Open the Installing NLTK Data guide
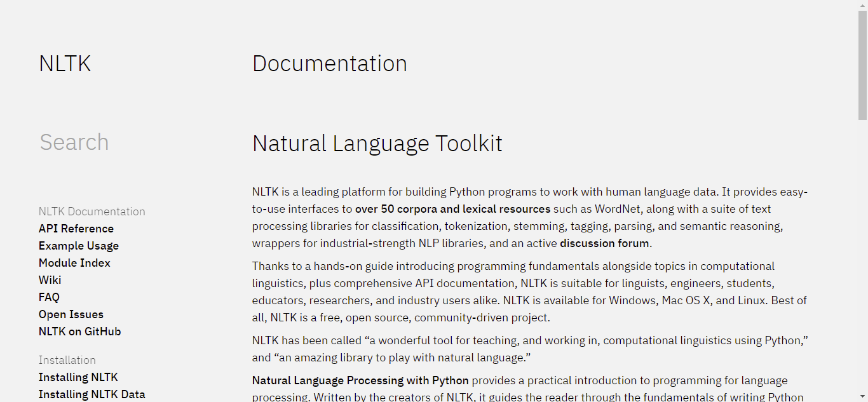 [x=92, y=394]
